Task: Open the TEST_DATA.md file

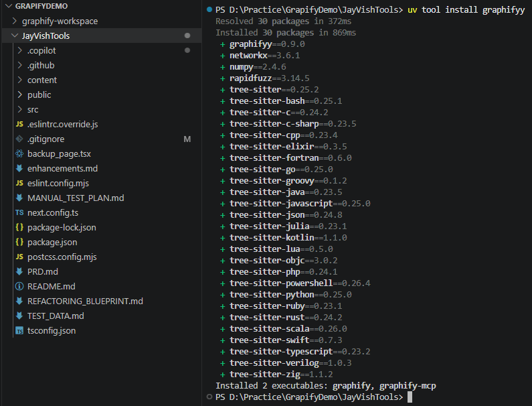Action: (56, 316)
